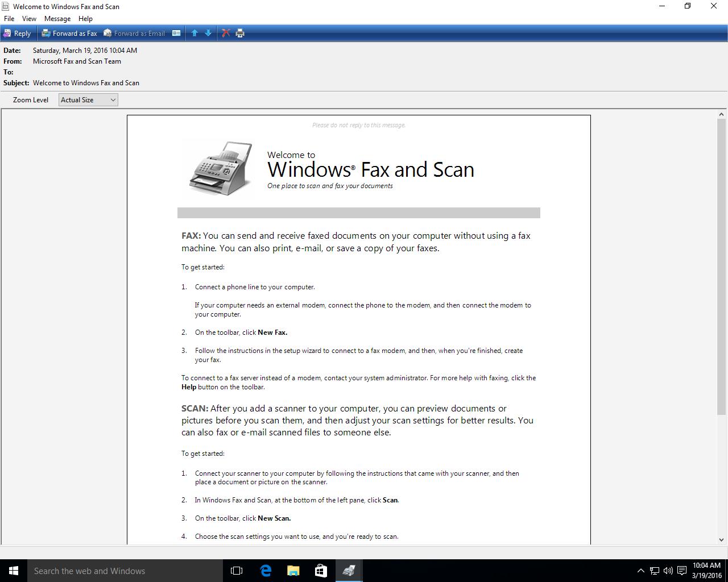The height and width of the screenshot is (582, 728).
Task: Click the greyed Forward as Email button
Action: pyautogui.click(x=134, y=34)
